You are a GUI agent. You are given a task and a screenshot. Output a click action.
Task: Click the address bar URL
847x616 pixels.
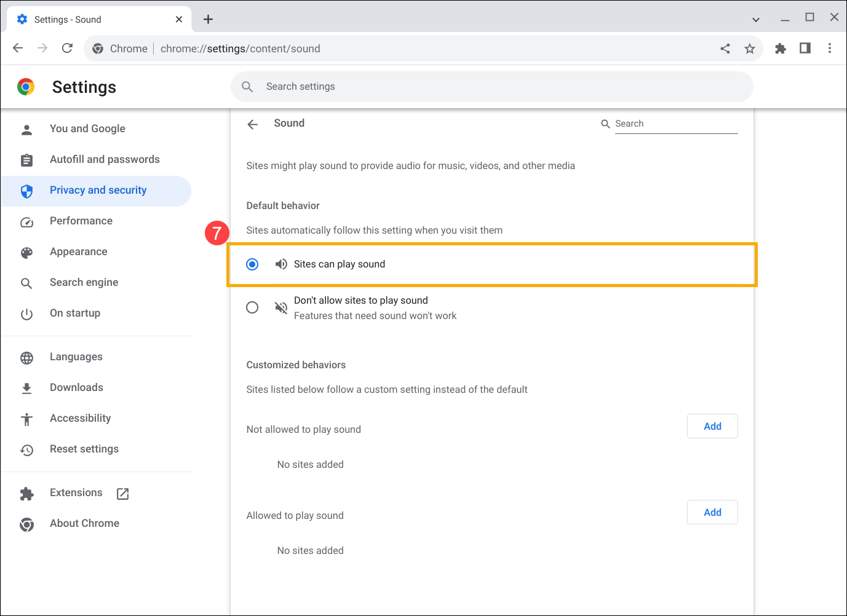pyautogui.click(x=240, y=49)
